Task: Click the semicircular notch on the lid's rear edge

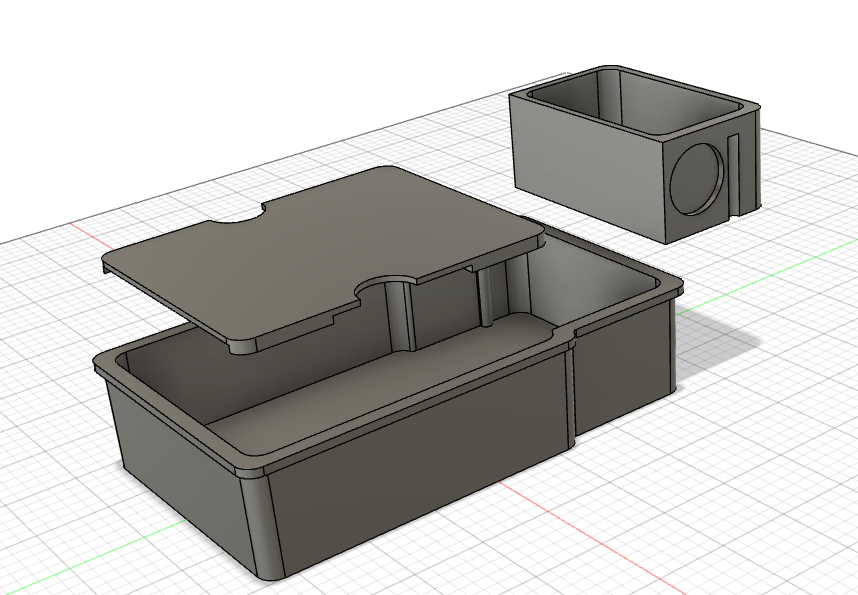Action: pos(238,214)
